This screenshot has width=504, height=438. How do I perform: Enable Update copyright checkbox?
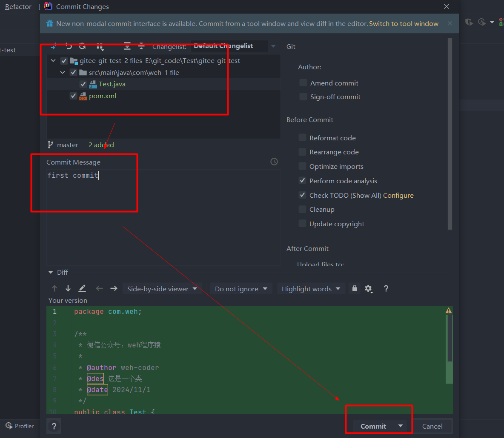coord(302,224)
